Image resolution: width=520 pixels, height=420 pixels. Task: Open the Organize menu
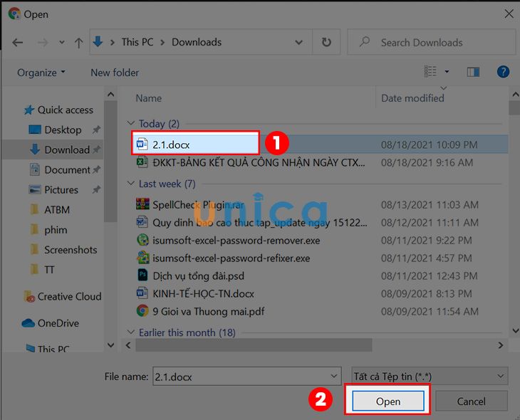(41, 73)
